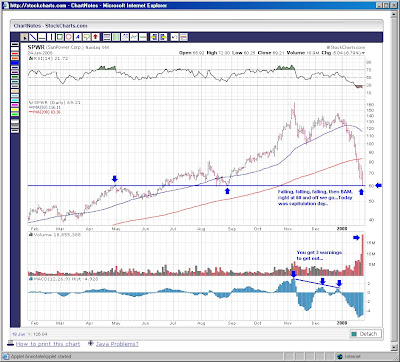
Task: Click the Volume 18,855,388 label
Action: point(55,235)
